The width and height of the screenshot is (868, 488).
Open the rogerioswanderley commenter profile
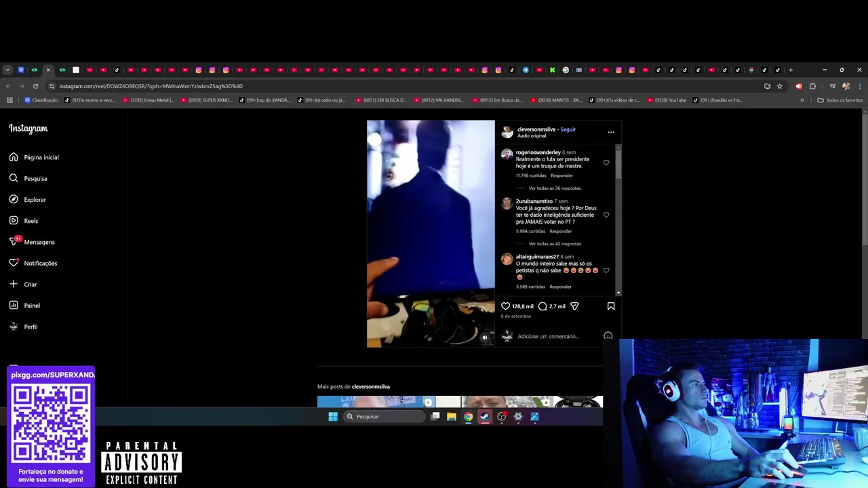pyautogui.click(x=538, y=152)
